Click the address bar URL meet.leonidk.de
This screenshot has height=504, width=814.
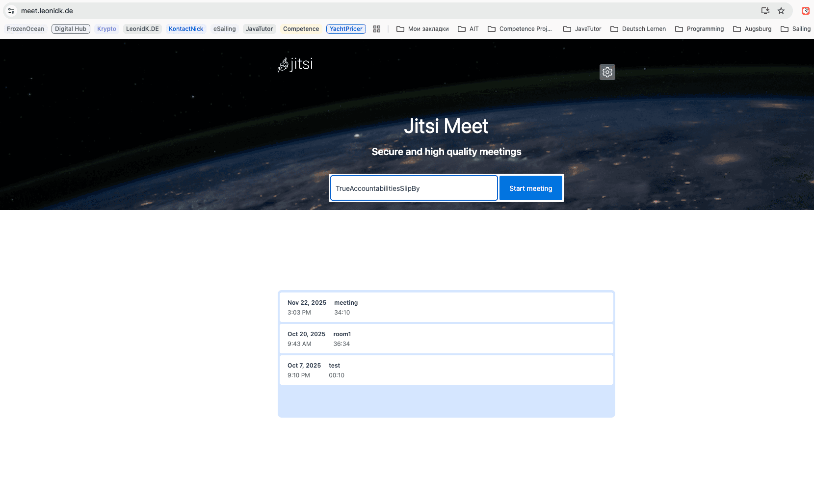click(47, 11)
